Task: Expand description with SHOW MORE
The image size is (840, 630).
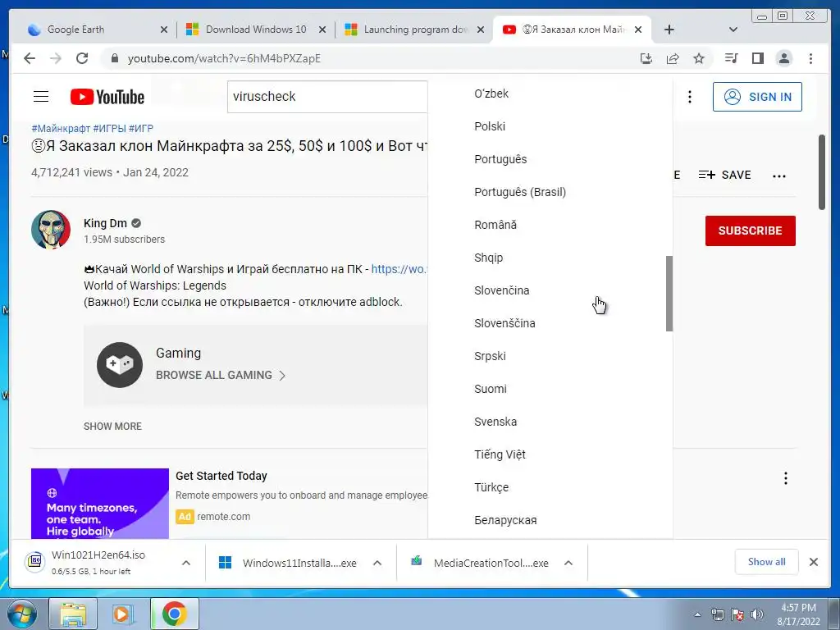Action: click(x=112, y=427)
